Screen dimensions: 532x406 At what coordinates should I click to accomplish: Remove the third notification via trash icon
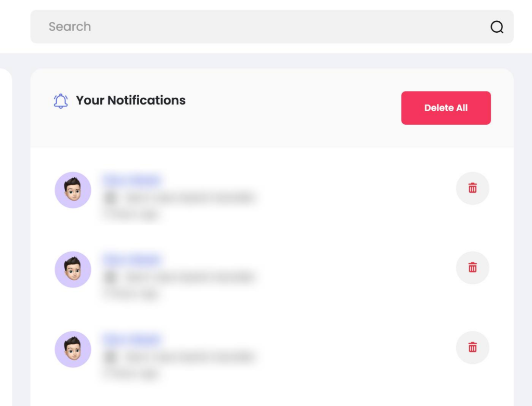(x=472, y=347)
